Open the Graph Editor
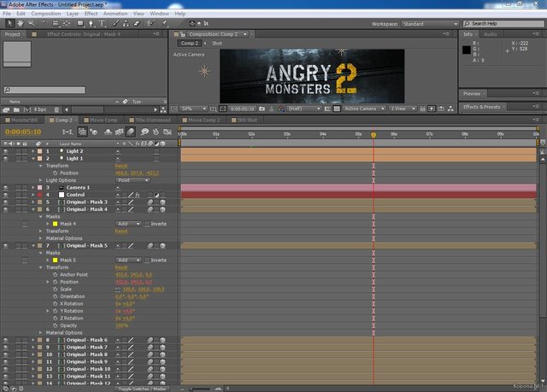Screen dimensions: 547x392 pos(168,132)
